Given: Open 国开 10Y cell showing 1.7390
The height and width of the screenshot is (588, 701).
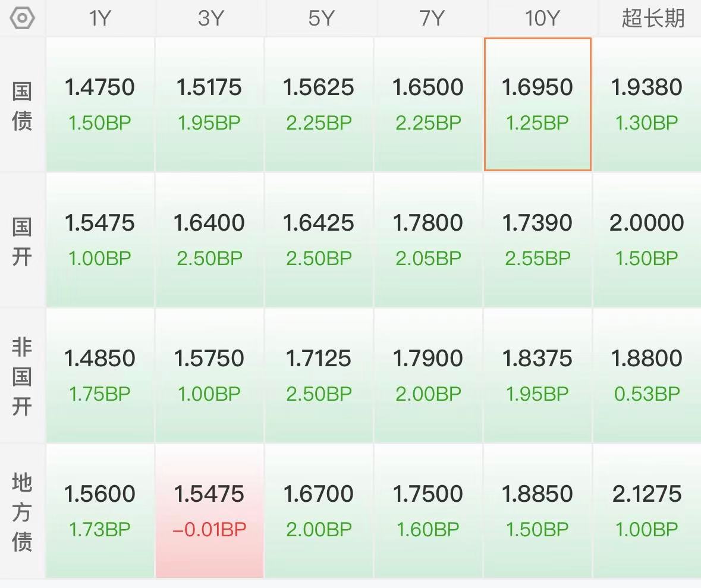Looking at the screenshot, I should 538,240.
